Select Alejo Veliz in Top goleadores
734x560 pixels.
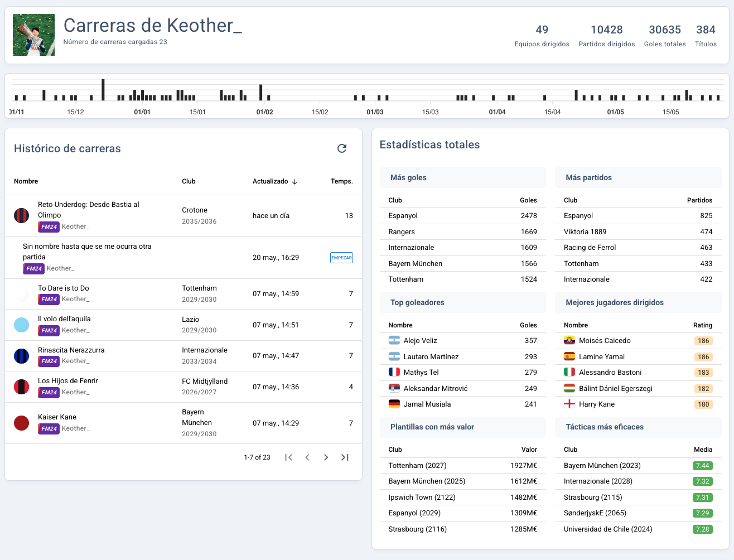tap(420, 340)
